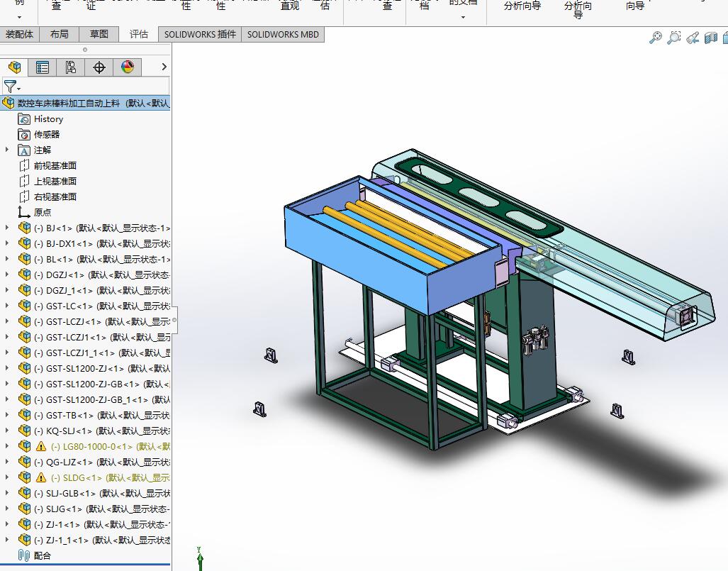The height and width of the screenshot is (571, 728).
Task: Switch to the PropertyManager tab icon
Action: click(x=43, y=67)
